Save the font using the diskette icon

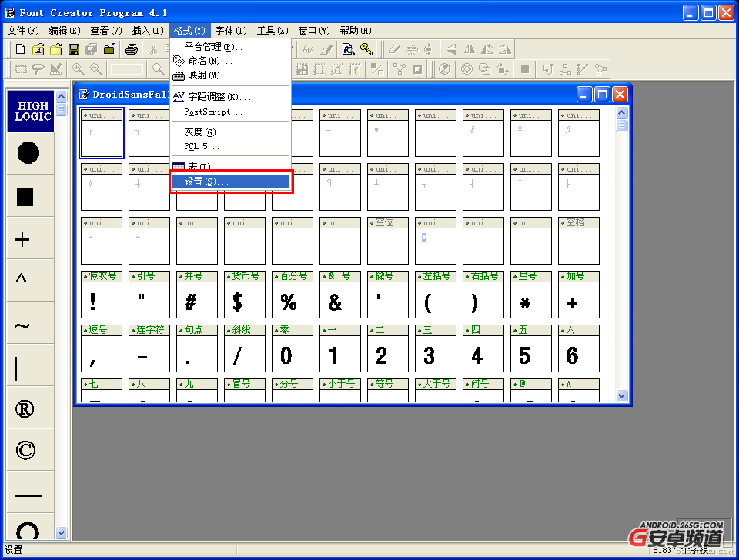click(72, 48)
